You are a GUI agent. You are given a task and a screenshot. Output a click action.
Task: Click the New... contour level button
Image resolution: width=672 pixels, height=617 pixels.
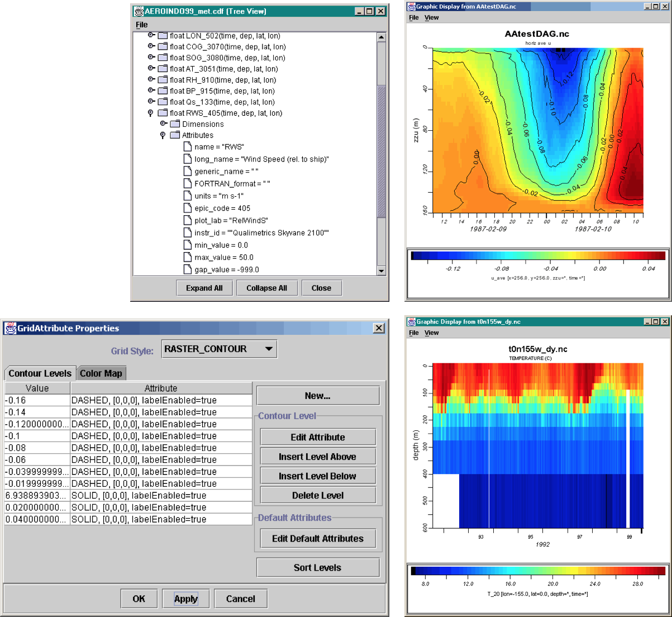318,396
